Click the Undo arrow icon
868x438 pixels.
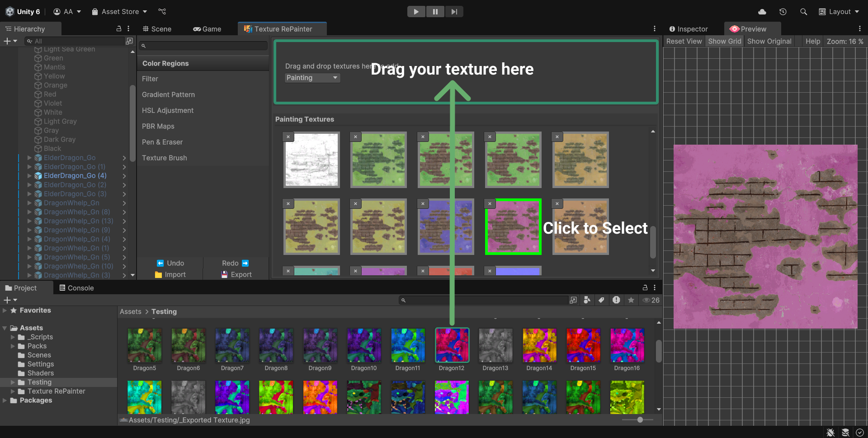(x=160, y=263)
